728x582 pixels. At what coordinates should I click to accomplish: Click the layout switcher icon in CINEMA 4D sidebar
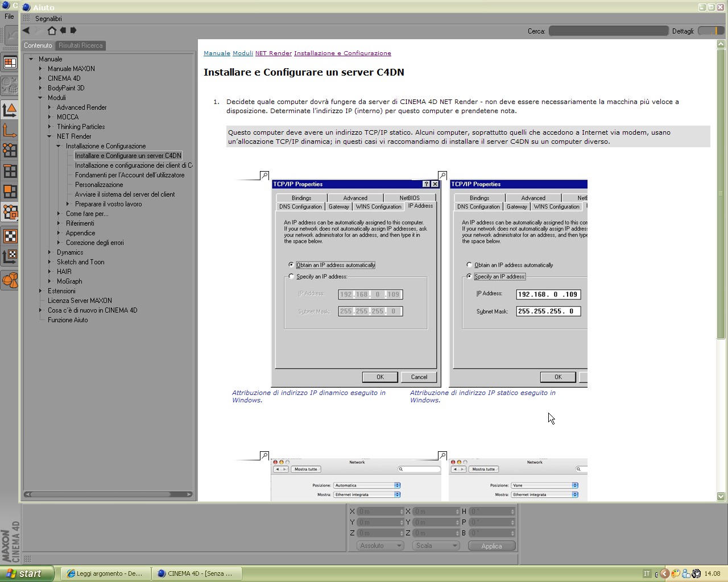click(10, 63)
